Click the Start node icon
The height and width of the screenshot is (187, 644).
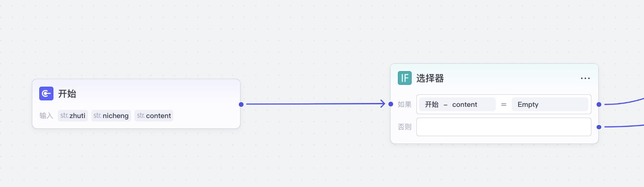click(x=46, y=93)
